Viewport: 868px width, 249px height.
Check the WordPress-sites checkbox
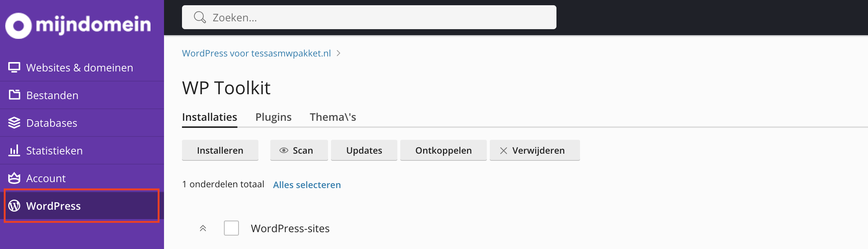(x=231, y=228)
